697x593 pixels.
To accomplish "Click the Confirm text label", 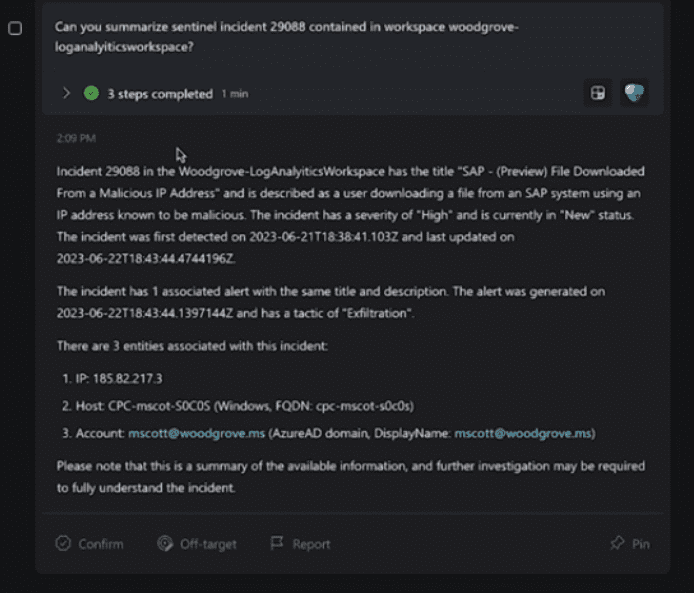I will pos(101,544).
